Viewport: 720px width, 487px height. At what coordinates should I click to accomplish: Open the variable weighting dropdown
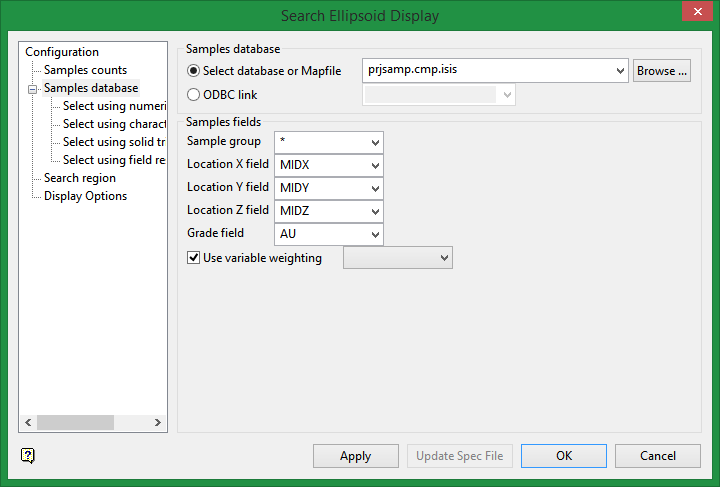coord(444,258)
